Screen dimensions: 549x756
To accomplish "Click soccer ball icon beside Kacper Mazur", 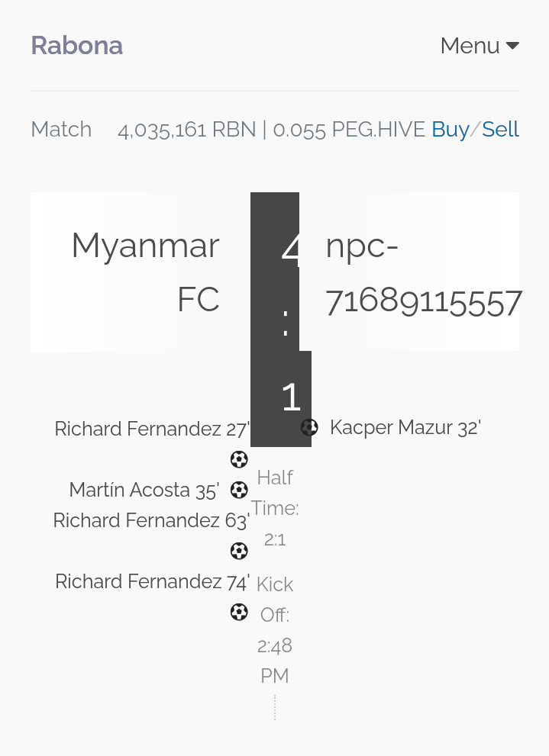I will pyautogui.click(x=309, y=427).
